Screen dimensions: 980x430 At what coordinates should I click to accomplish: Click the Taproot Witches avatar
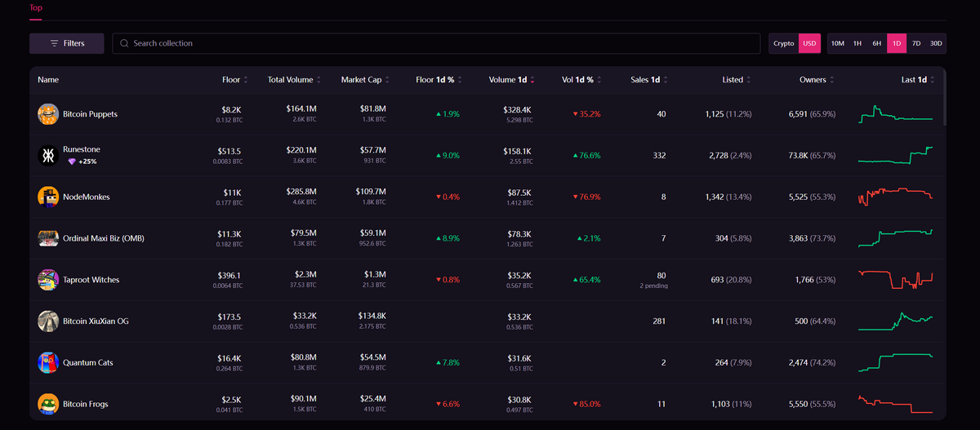pyautogui.click(x=47, y=280)
